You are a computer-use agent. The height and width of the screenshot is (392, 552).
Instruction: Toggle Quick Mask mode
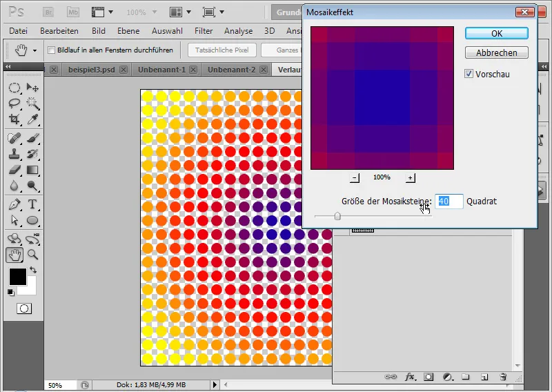[x=24, y=309]
